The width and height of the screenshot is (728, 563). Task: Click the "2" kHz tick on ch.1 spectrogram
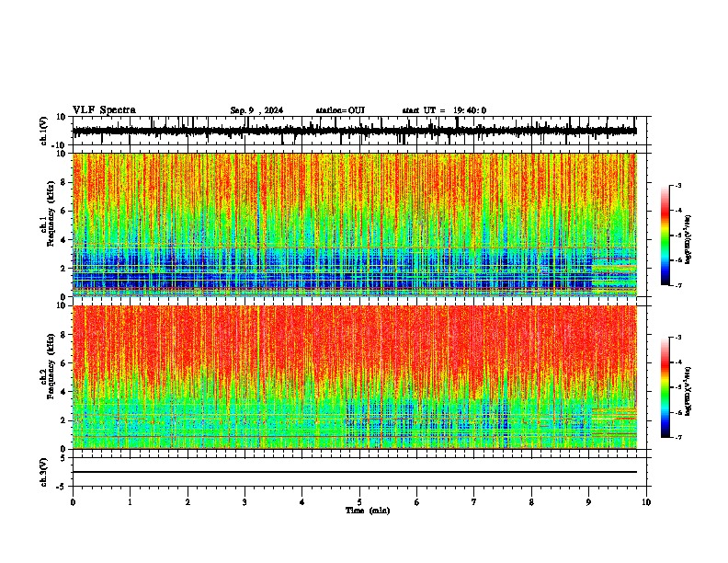tap(63, 268)
